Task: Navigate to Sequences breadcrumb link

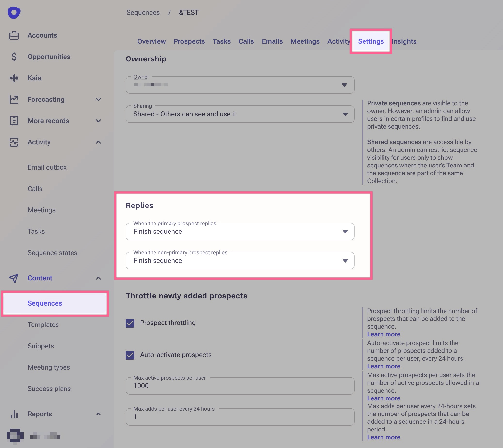Action: coord(143,13)
